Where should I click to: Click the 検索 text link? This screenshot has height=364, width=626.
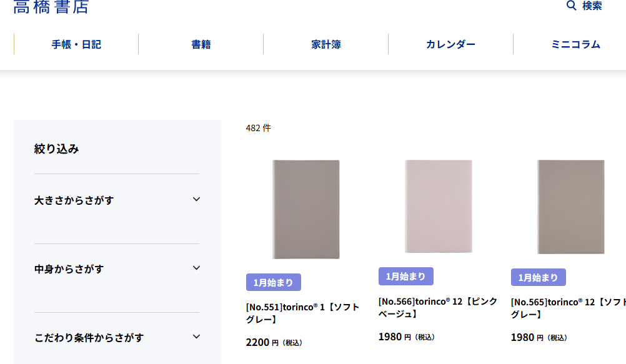click(592, 6)
